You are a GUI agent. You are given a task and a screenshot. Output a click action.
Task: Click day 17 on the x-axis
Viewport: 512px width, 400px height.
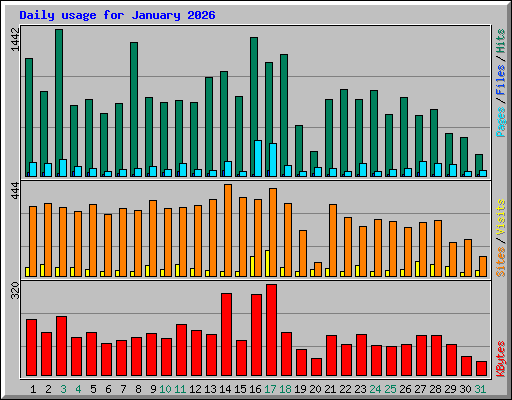pos(270,389)
